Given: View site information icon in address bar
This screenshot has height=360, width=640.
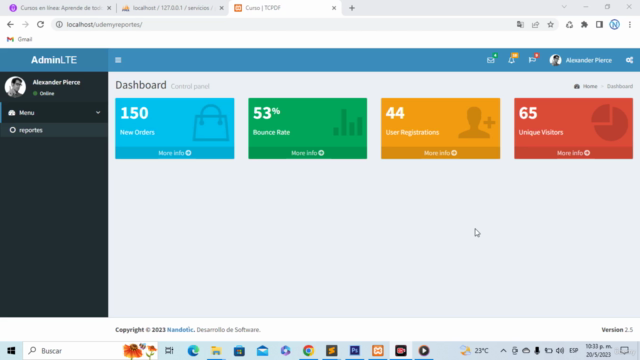Looking at the screenshot, I should pos(59,24).
